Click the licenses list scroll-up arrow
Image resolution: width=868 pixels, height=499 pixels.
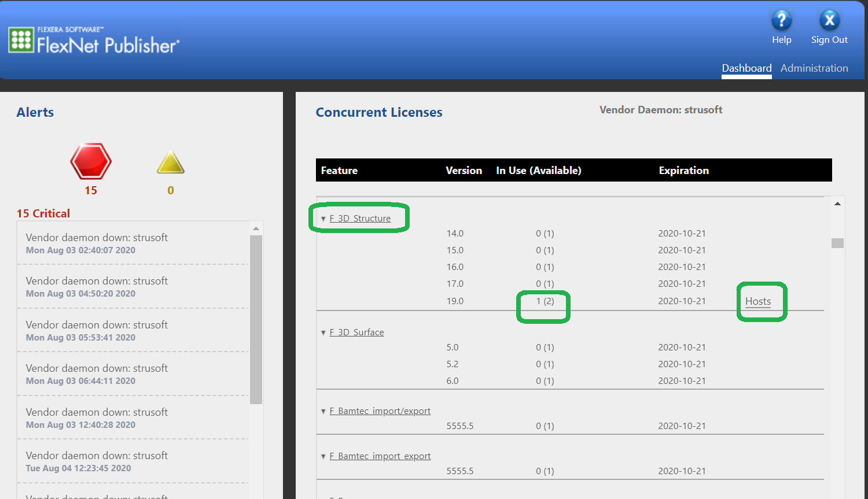tap(837, 204)
